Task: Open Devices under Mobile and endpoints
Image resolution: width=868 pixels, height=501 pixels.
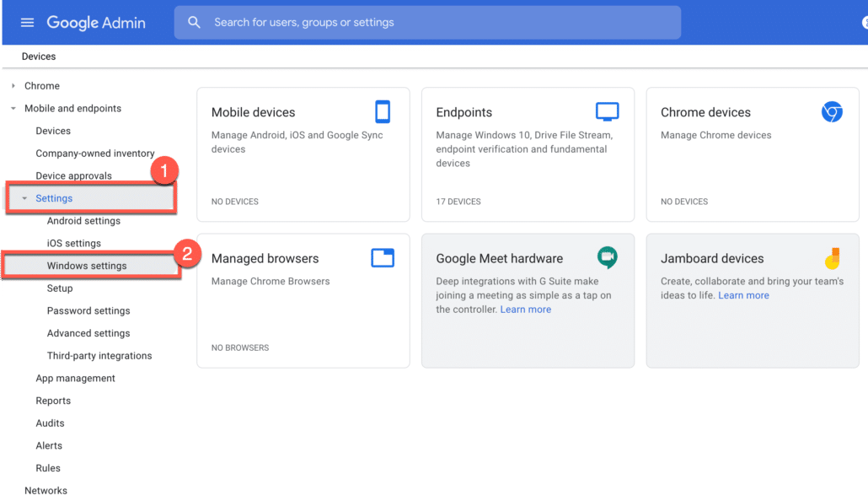Action: click(53, 131)
